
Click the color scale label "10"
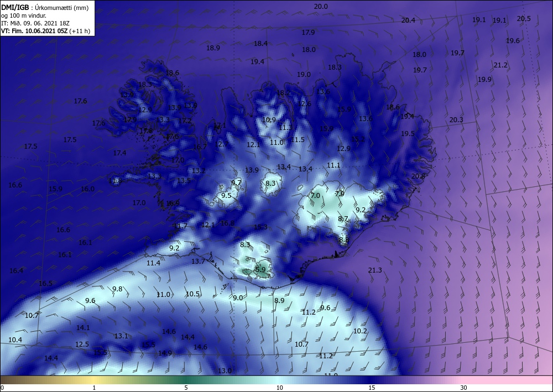coord(279,388)
